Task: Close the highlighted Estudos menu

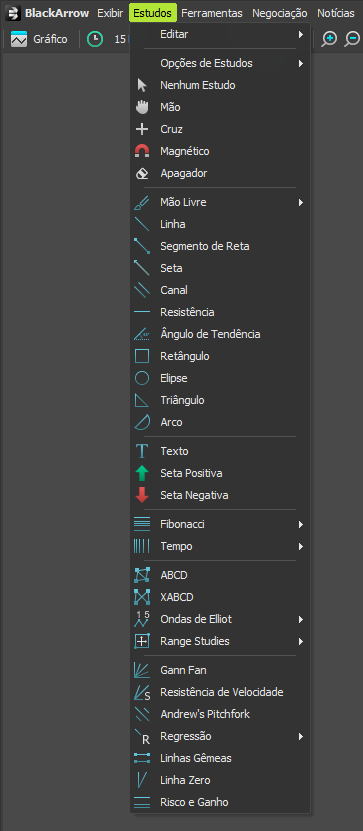Action: (153, 13)
